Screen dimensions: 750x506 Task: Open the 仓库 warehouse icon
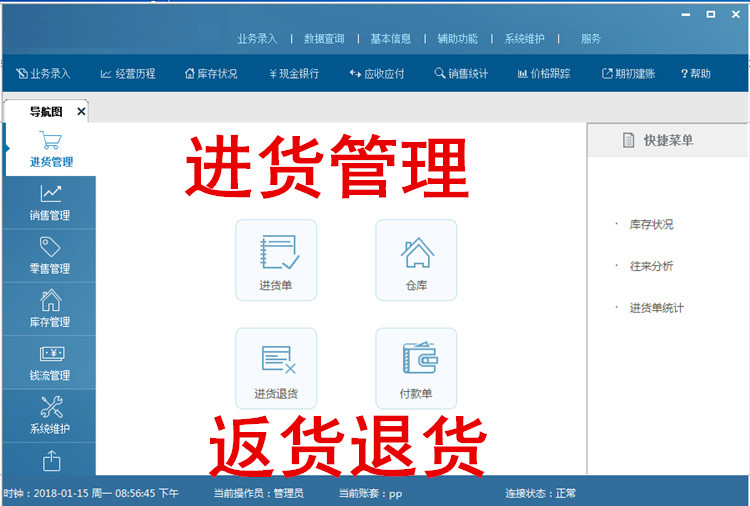[x=416, y=260]
